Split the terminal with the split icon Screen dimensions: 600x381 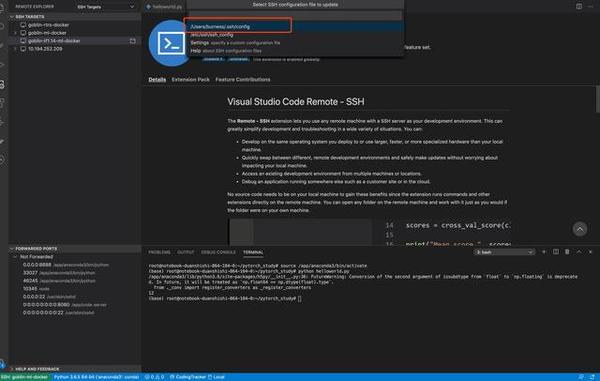coord(556,252)
